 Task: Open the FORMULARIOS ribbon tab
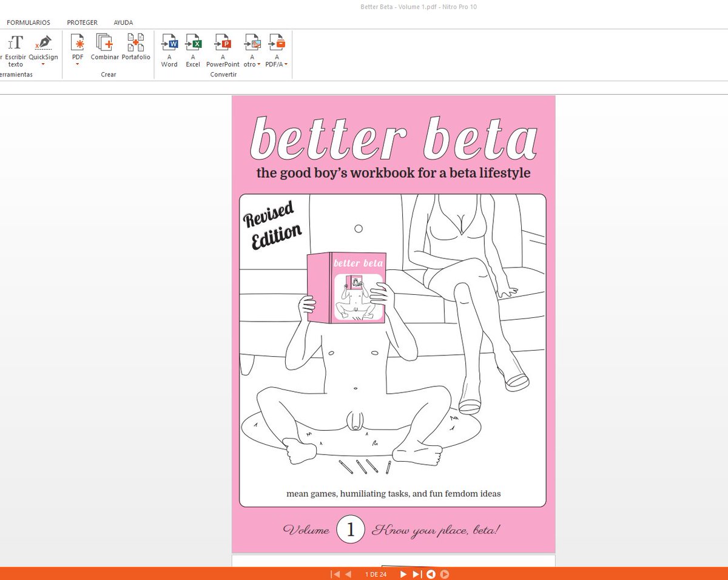coord(29,22)
